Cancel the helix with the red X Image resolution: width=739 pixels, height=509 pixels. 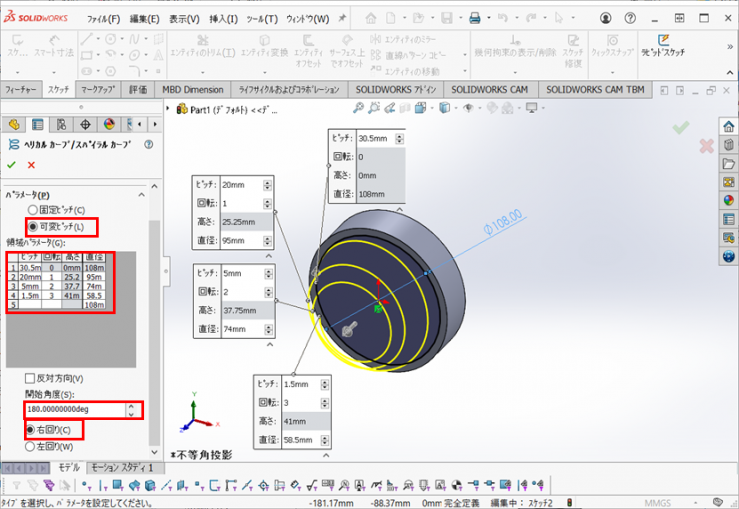[x=31, y=164]
